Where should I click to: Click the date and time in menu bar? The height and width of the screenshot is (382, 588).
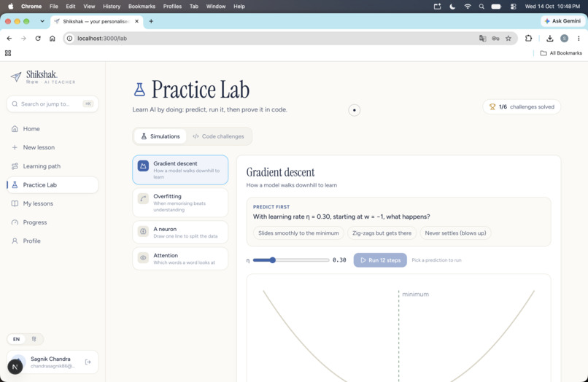click(x=552, y=7)
